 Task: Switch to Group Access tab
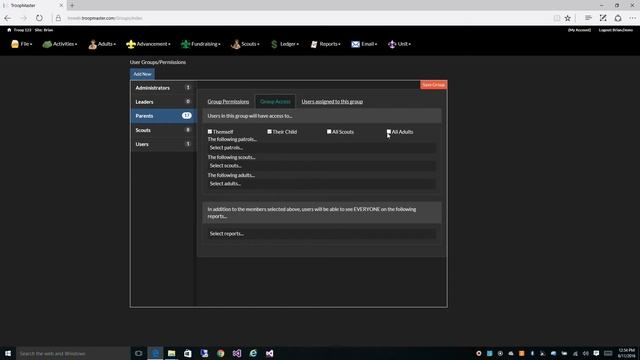(x=275, y=102)
